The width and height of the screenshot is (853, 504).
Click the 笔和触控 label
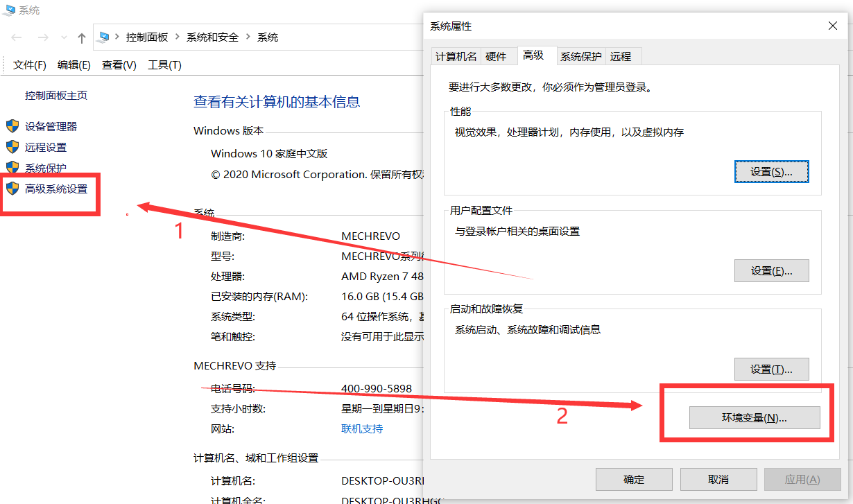tap(233, 336)
